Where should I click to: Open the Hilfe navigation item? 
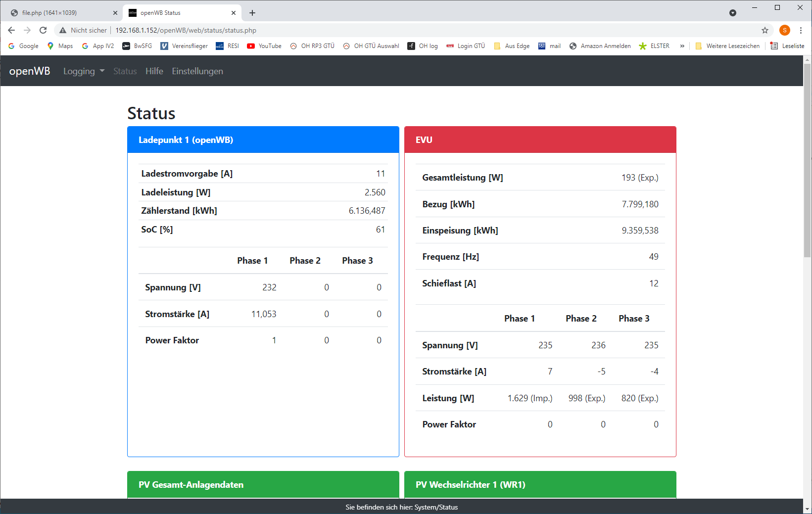[154, 71]
